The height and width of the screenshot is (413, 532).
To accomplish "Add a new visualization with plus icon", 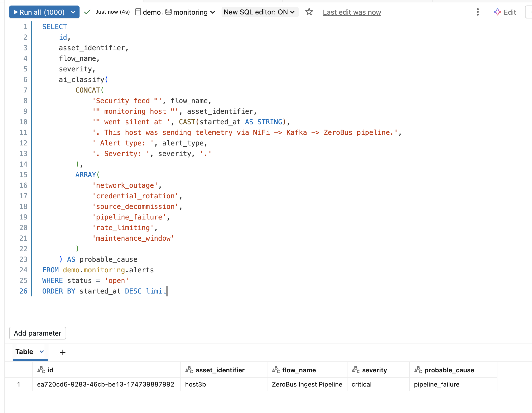I will [x=63, y=352].
